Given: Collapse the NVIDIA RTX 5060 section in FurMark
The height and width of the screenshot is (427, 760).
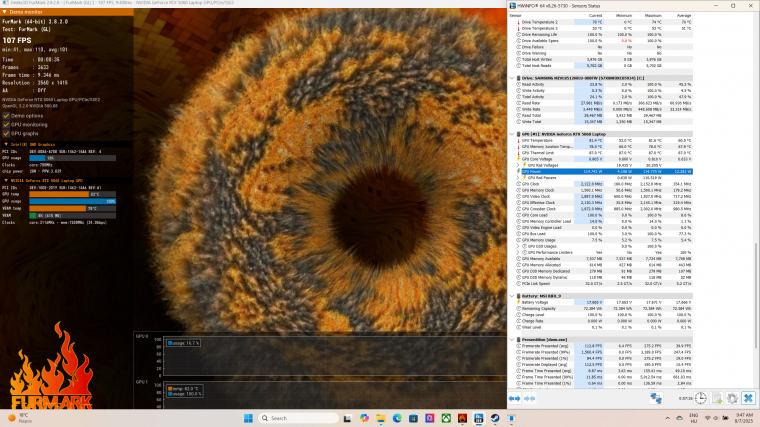Looking at the screenshot, I should [x=6, y=180].
